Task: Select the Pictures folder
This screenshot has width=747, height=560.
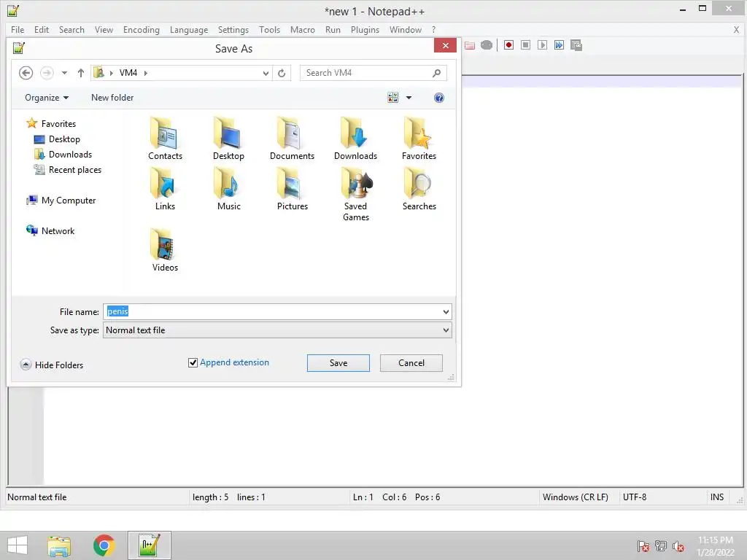Action: click(292, 189)
